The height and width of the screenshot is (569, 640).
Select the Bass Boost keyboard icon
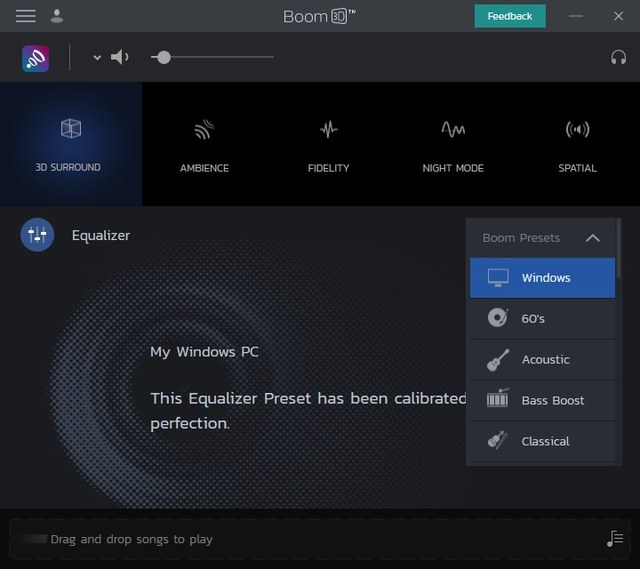[497, 400]
